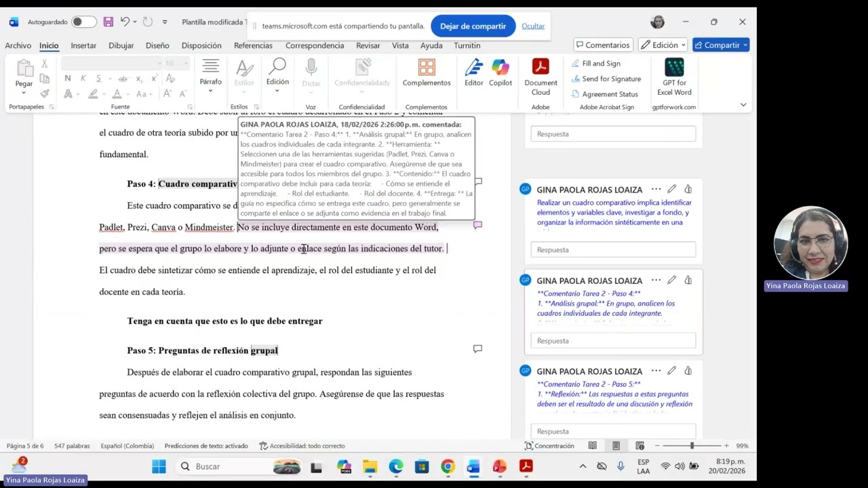The height and width of the screenshot is (488, 868).
Task: Launch the Editor tool
Action: point(474,68)
